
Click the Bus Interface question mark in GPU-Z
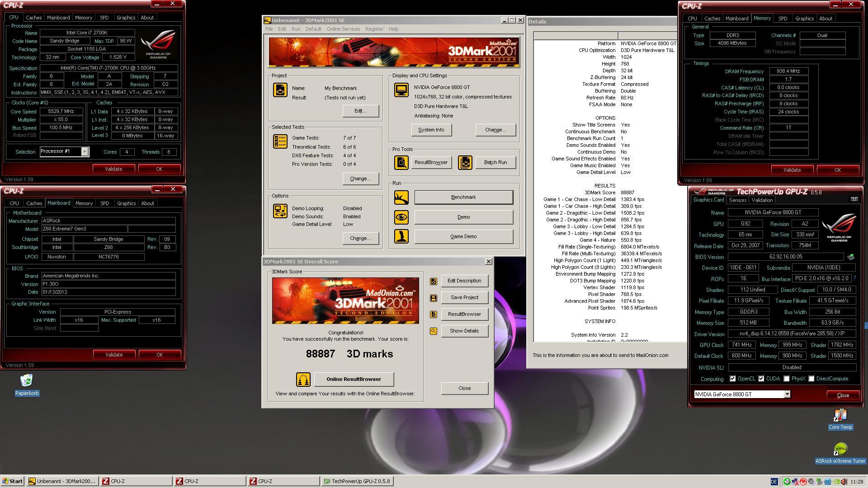click(854, 279)
